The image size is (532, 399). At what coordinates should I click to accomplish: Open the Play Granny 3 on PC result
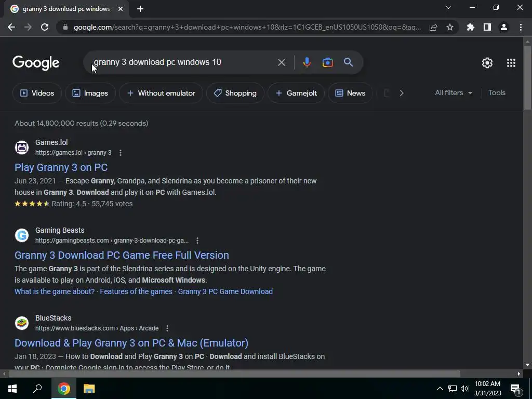tap(61, 167)
